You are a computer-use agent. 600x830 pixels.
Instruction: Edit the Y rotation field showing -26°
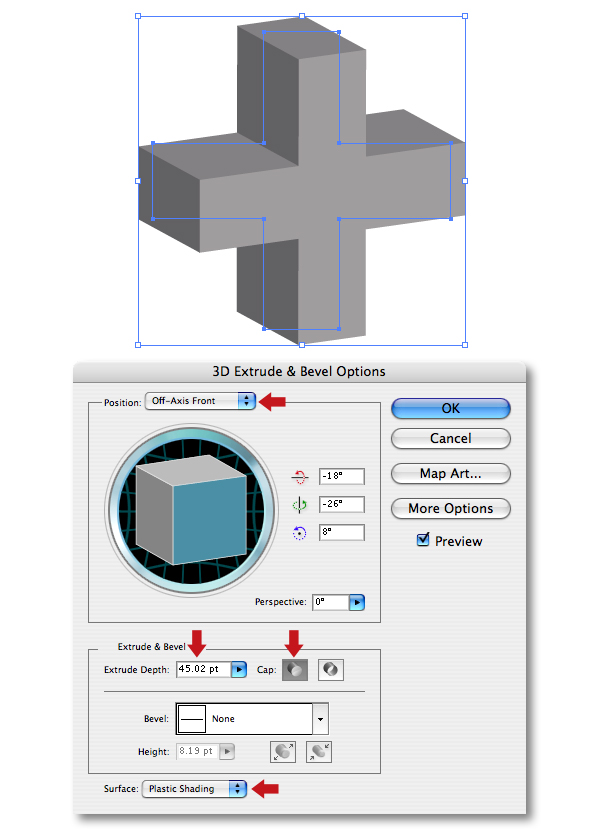click(342, 504)
